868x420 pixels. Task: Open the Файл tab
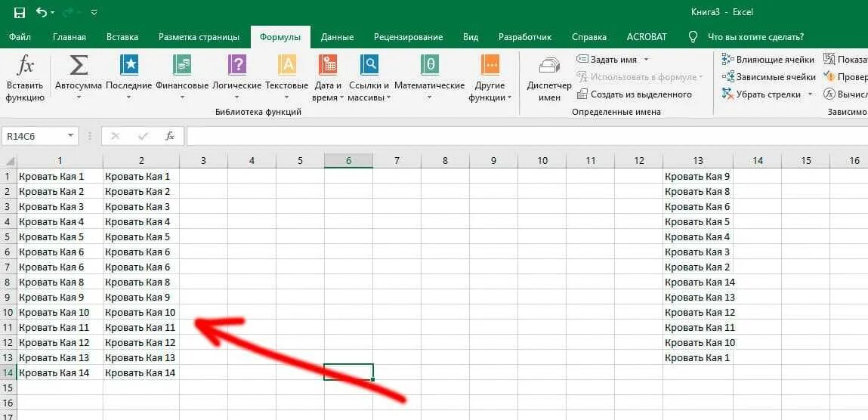pos(20,37)
